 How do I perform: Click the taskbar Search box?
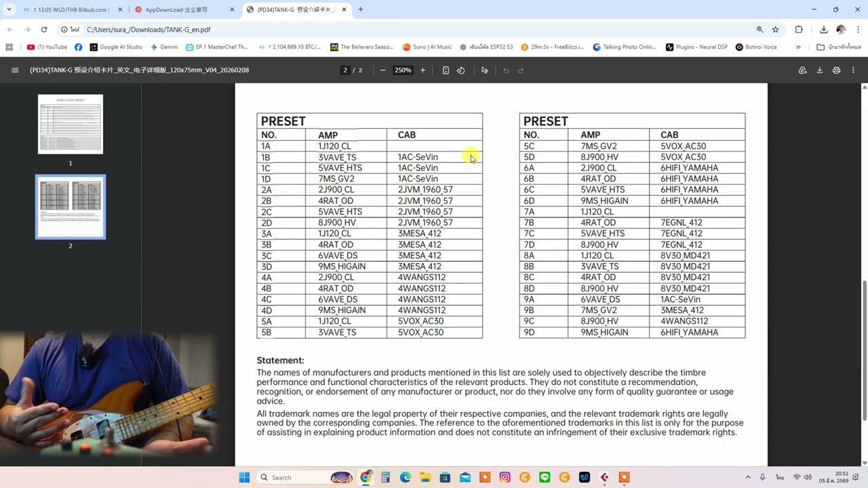click(307, 478)
